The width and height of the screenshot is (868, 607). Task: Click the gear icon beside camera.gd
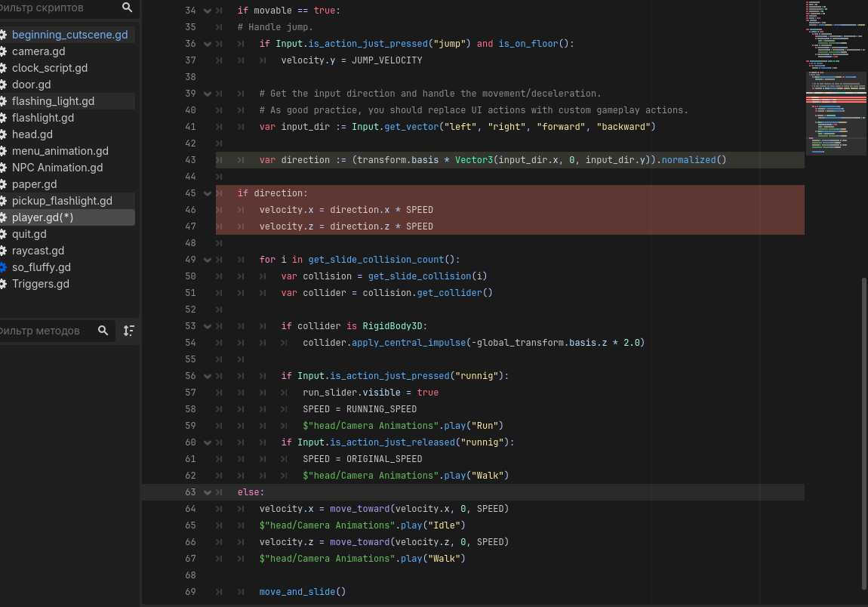coord(3,51)
